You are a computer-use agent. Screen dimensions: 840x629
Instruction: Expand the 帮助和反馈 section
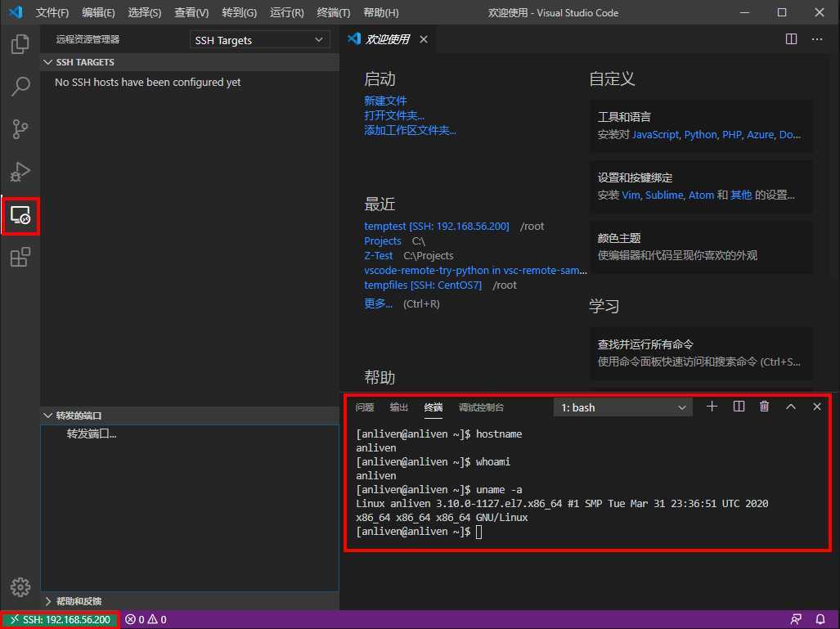click(x=190, y=601)
